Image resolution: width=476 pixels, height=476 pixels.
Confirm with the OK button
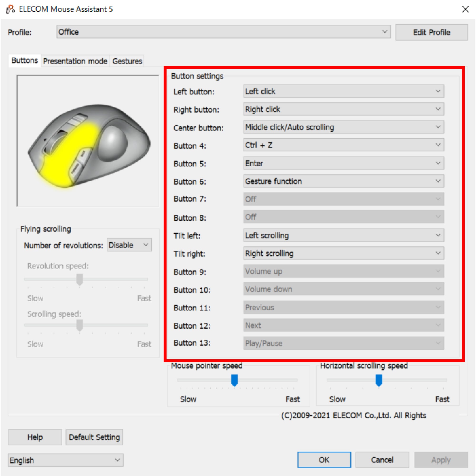(x=324, y=460)
